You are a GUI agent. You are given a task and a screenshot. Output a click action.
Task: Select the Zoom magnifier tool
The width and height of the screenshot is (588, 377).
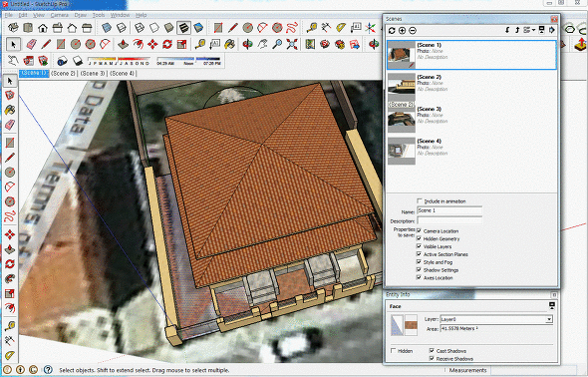click(277, 44)
